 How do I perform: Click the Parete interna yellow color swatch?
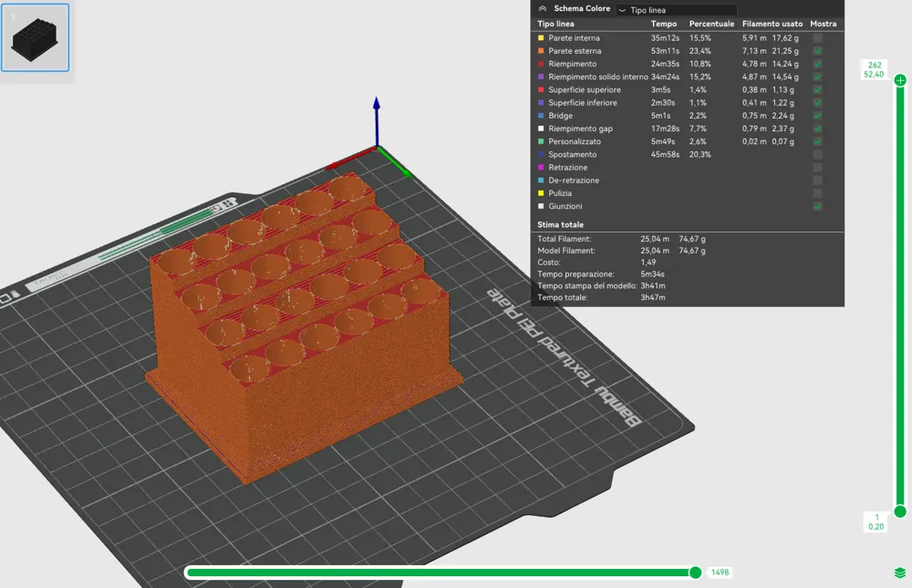(541, 37)
